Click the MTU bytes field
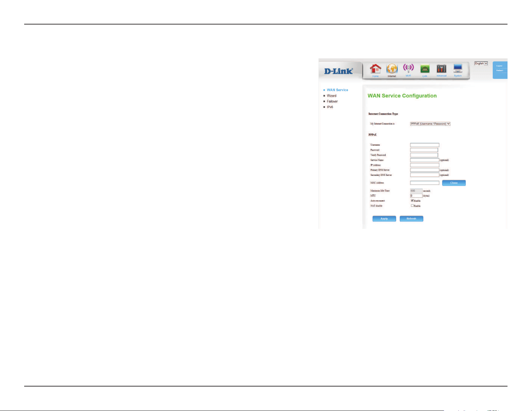532x411 pixels. 416,196
